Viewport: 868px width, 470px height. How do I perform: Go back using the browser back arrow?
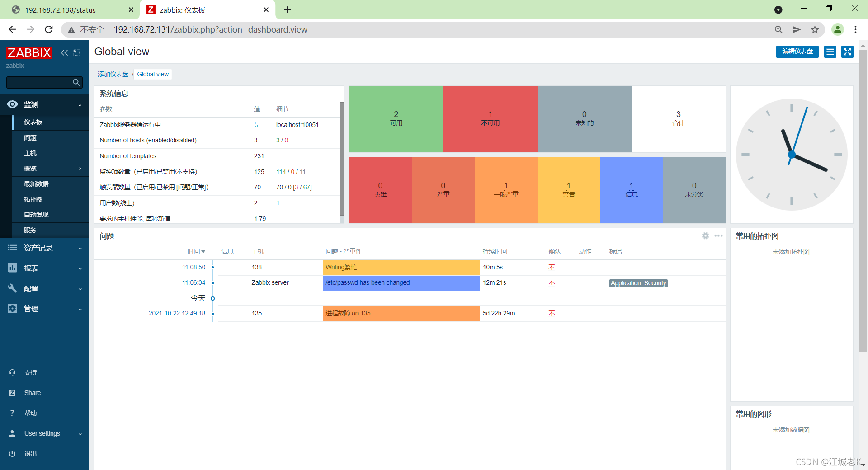(12, 29)
